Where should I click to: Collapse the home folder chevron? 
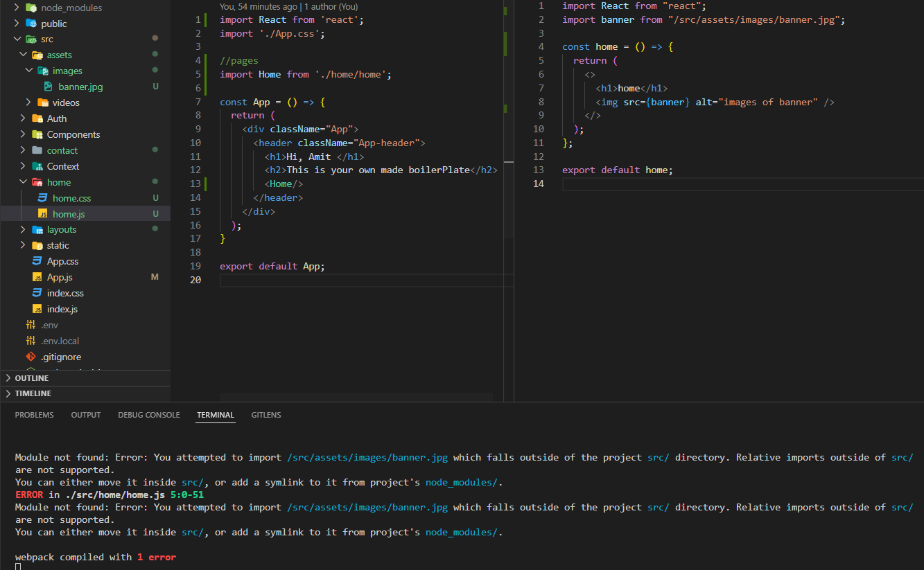(22, 183)
